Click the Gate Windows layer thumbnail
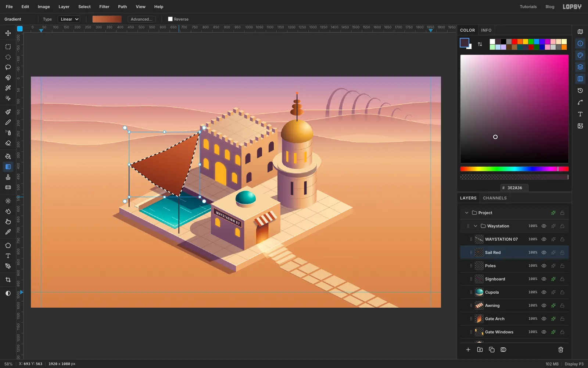The width and height of the screenshot is (588, 368). tap(479, 332)
